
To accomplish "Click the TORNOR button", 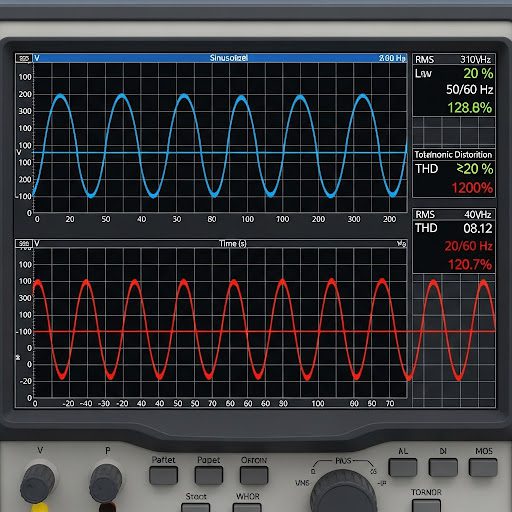I will tap(426, 505).
